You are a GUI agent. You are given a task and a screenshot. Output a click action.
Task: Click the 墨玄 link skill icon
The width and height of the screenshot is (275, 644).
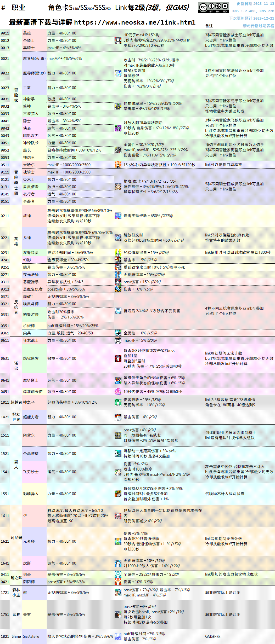click(x=118, y=614)
